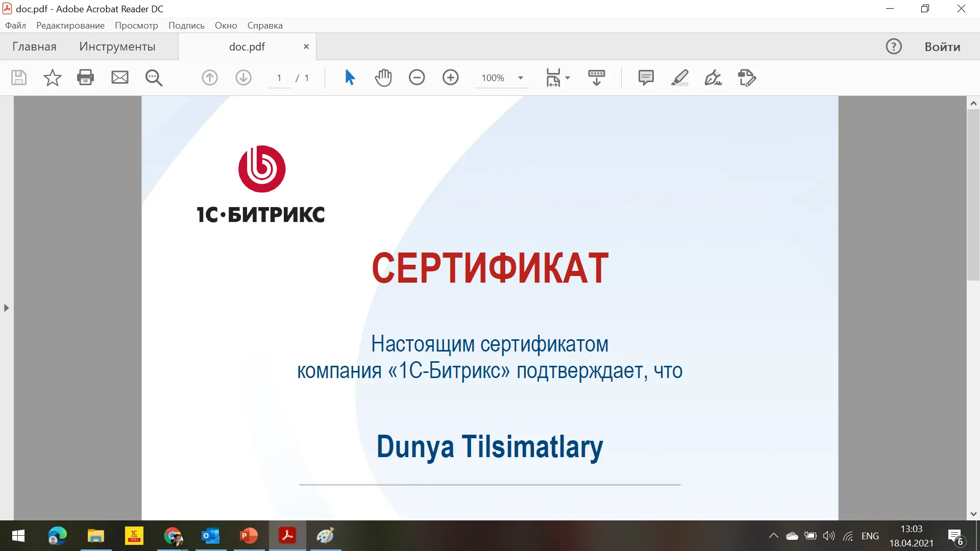Go to previous page arrow
980x551 pixels.
[210, 78]
